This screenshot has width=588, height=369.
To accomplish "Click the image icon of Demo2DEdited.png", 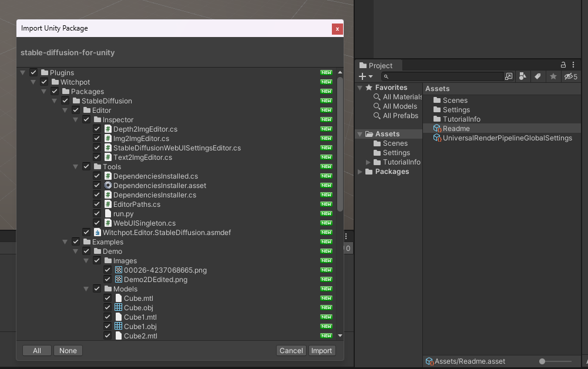I will point(119,279).
